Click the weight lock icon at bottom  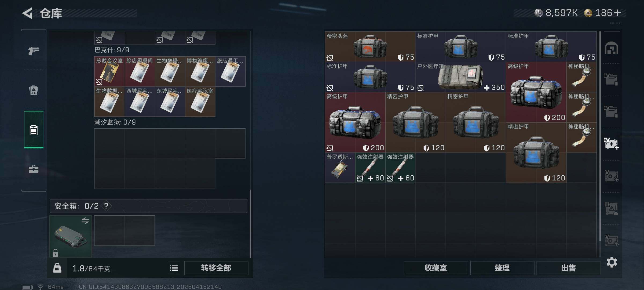57,268
